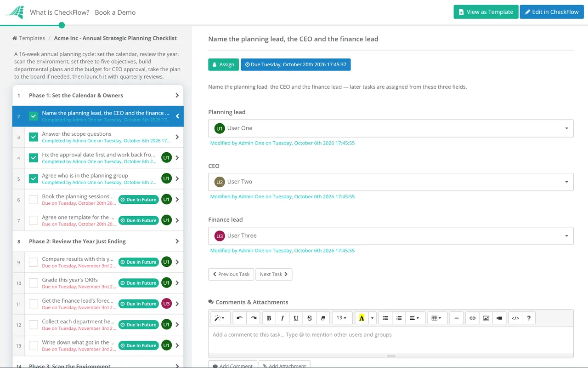Apply yellow highlight color swatch
The image size is (588, 368).
[x=362, y=318]
